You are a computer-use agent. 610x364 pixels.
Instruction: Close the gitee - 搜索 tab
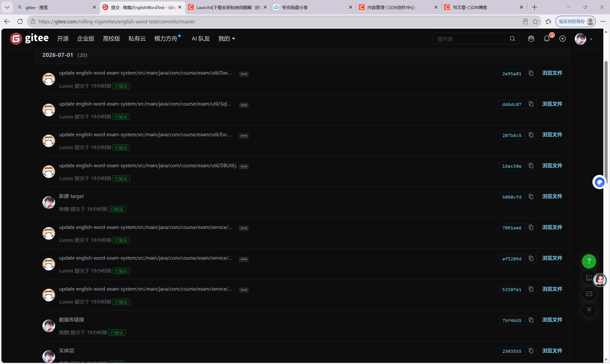tap(94, 7)
